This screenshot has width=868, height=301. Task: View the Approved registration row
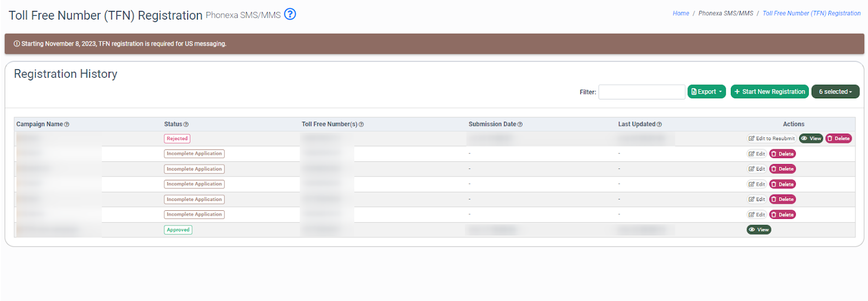[x=758, y=230]
